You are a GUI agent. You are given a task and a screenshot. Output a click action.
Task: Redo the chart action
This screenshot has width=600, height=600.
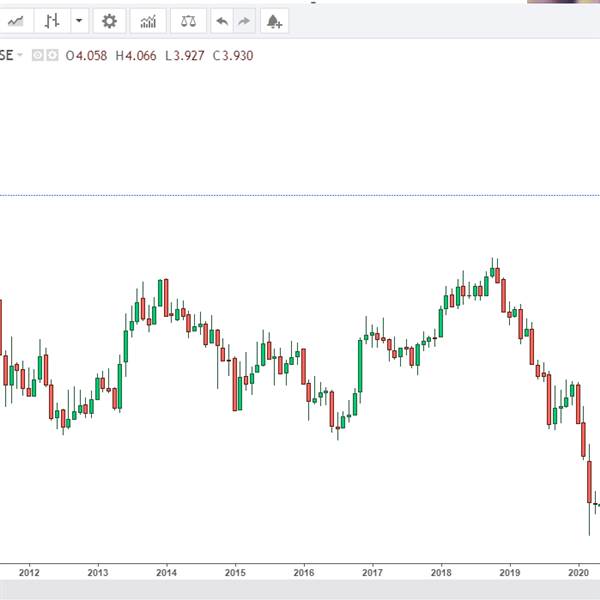244,21
